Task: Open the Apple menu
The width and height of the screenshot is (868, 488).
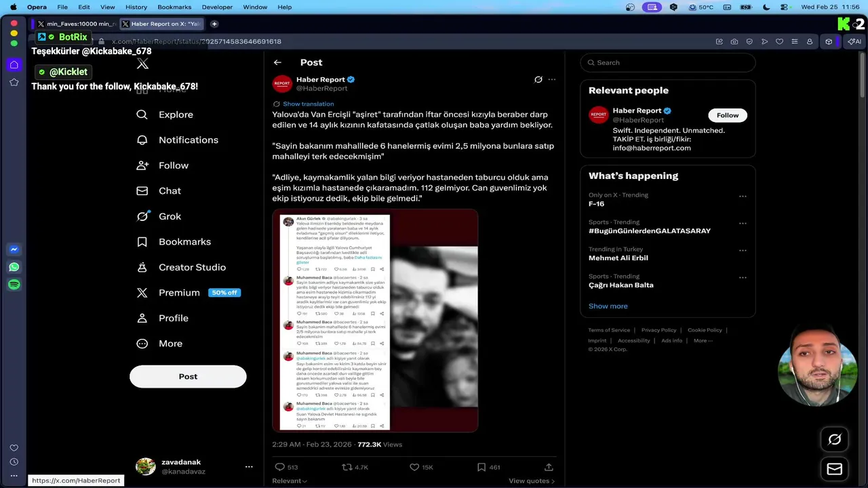Action: coord(13,7)
